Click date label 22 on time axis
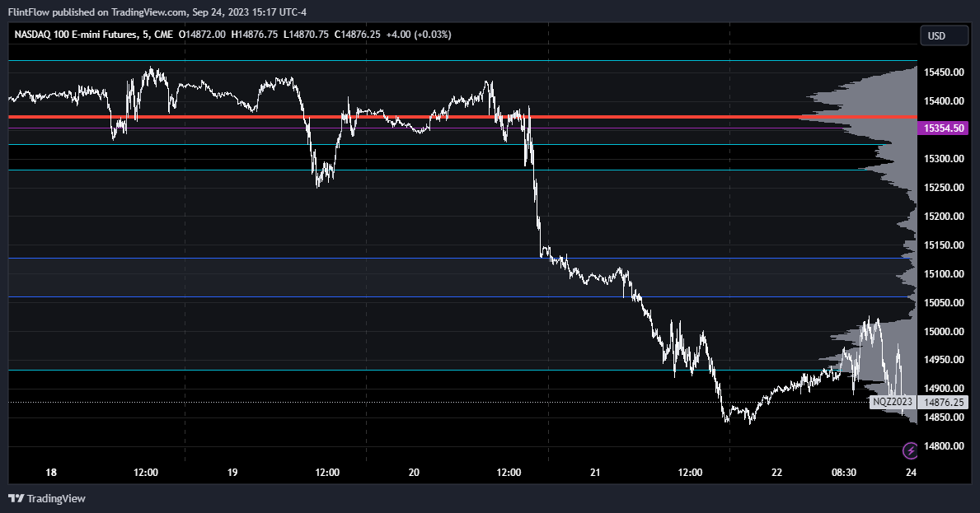Screen dimensions: 980x513 [776, 473]
